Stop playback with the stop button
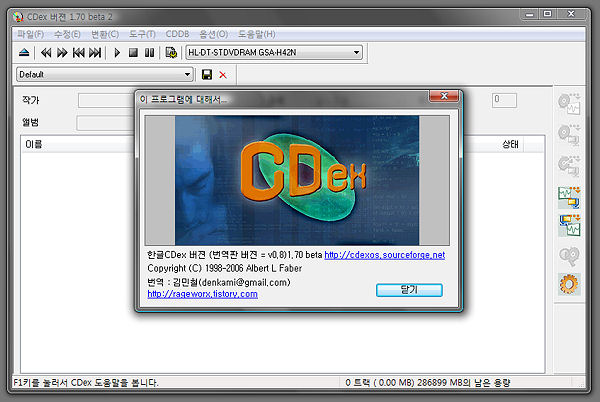600x402 pixels. (133, 52)
